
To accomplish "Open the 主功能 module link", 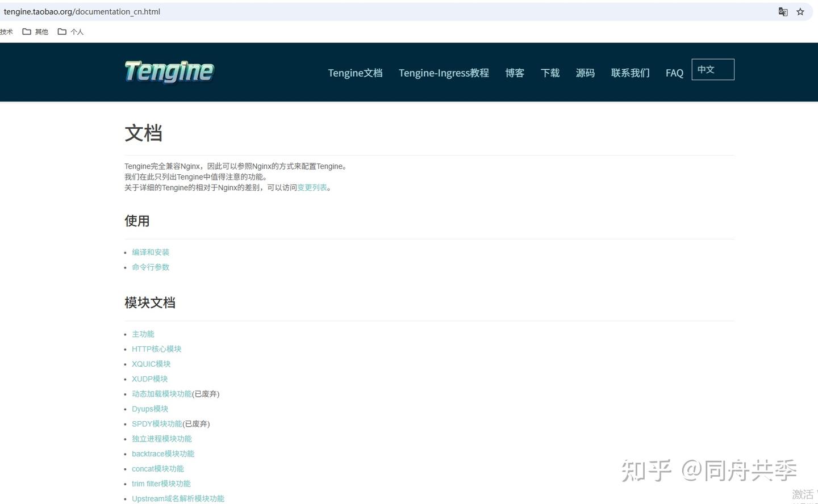I will click(x=143, y=334).
